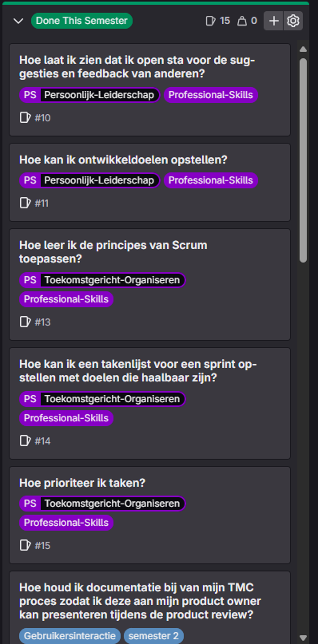This screenshot has height=644, width=318.
Task: Click the semester 2 label
Action: pos(153,636)
